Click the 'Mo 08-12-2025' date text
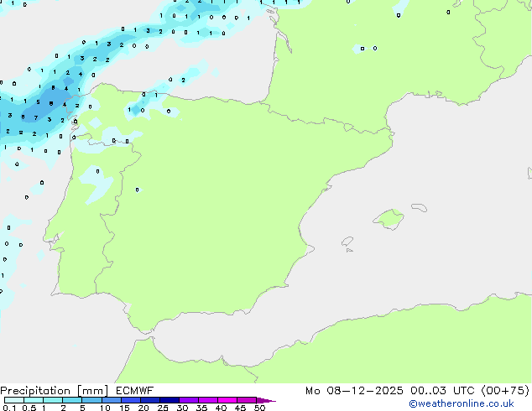Screen dimensions: 532x411 tap(354, 391)
